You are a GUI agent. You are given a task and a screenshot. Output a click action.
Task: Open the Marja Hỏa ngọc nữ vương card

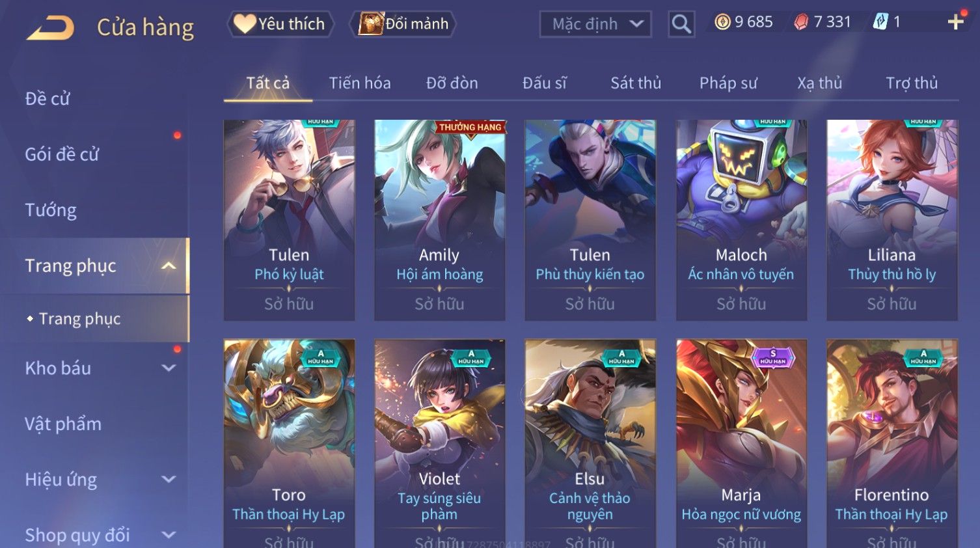click(741, 443)
